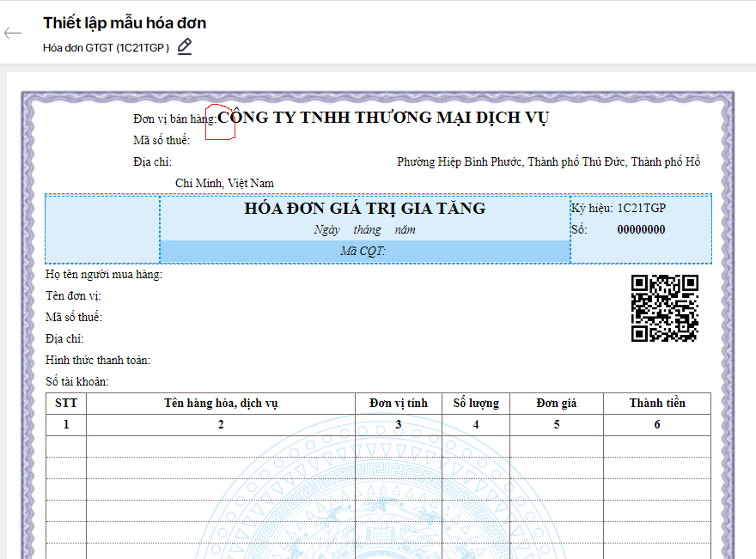Click the 'Đơn giá' column header
The height and width of the screenshot is (559, 756).
pos(557,403)
